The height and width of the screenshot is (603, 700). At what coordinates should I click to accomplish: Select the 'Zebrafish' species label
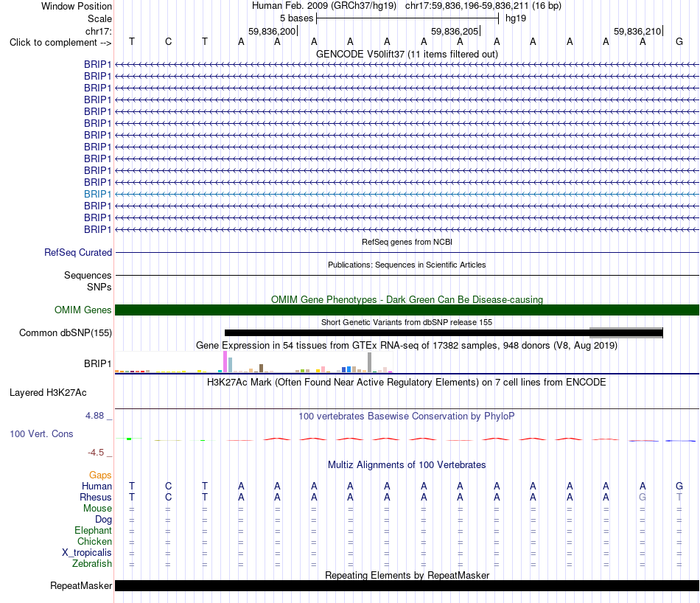pyautogui.click(x=92, y=564)
